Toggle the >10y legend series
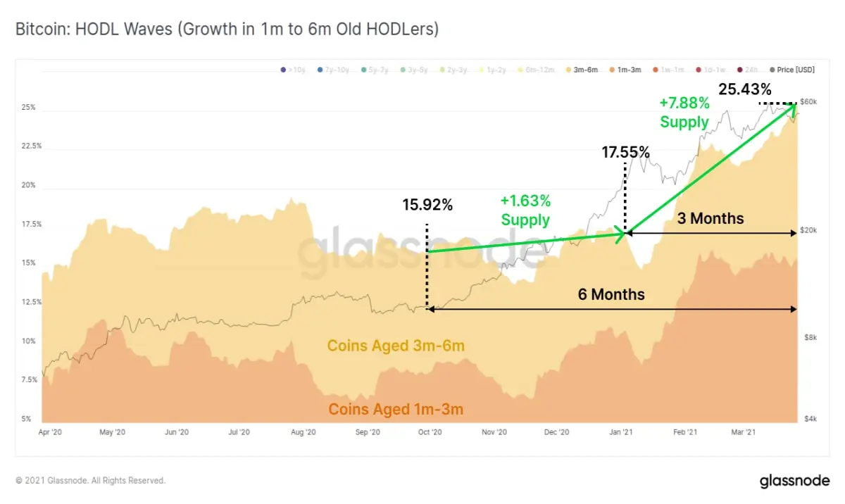The height and width of the screenshot is (504, 845). [x=292, y=70]
